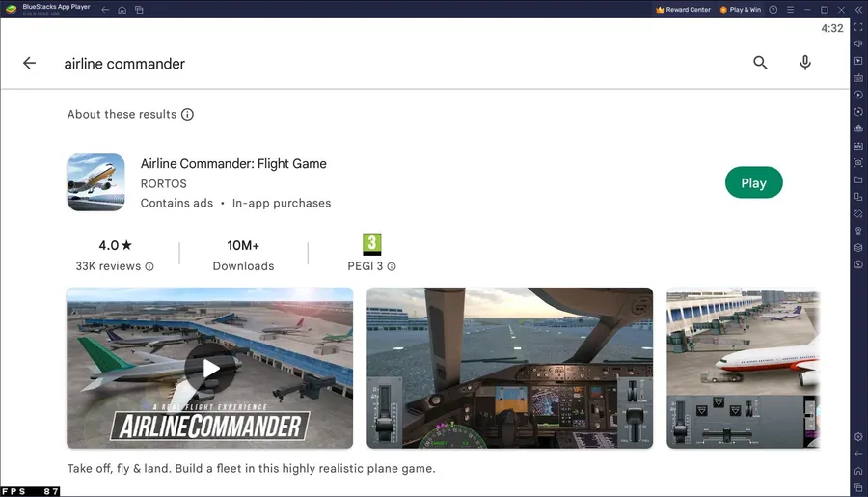Click the 'Take off, fly & land' description
This screenshot has height=497, width=868.
coord(252,469)
